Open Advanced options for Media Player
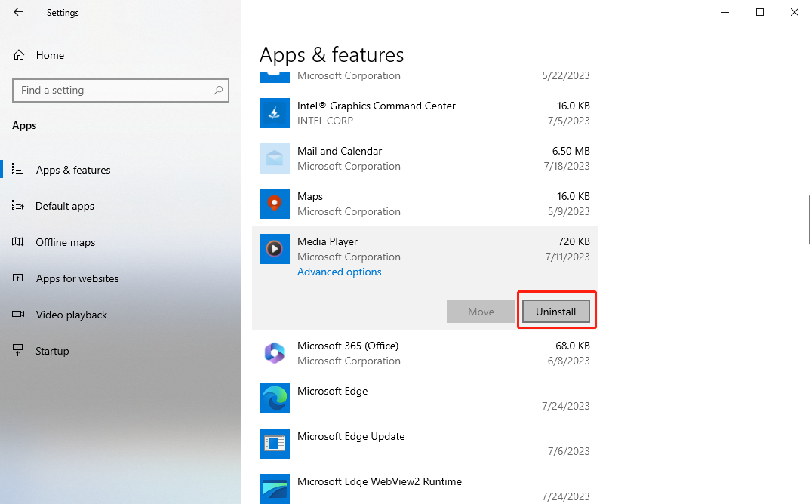Image resolution: width=812 pixels, height=504 pixels. [x=339, y=272]
